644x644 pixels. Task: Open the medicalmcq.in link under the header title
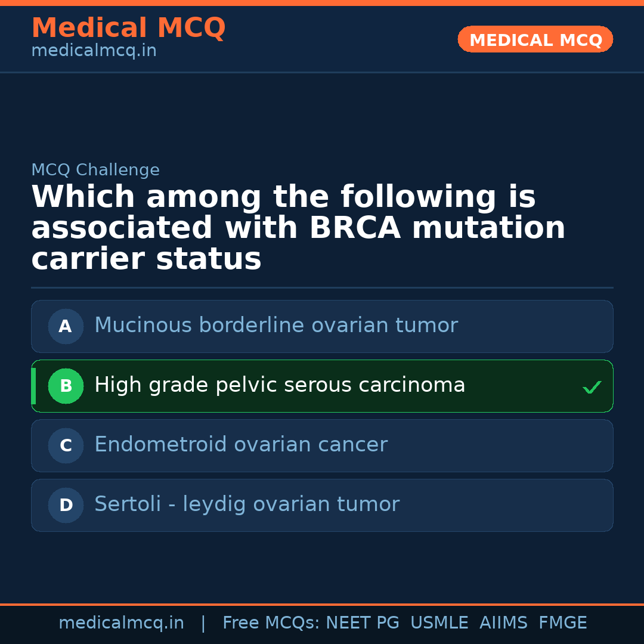pyautogui.click(x=94, y=51)
